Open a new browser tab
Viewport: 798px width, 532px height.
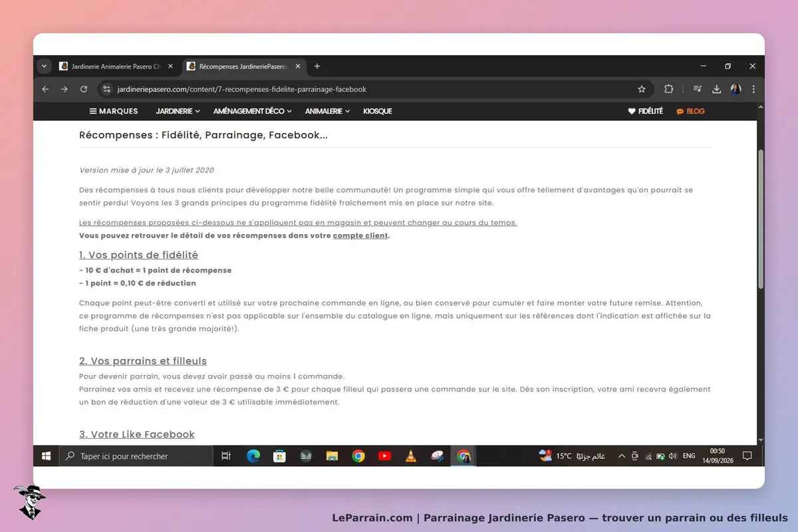[317, 66]
